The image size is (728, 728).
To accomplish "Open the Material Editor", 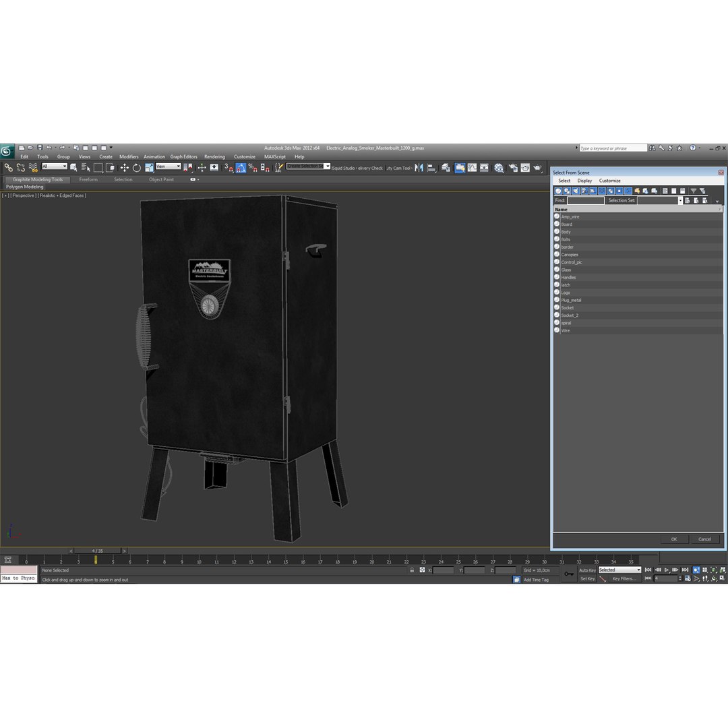I will [x=499, y=168].
